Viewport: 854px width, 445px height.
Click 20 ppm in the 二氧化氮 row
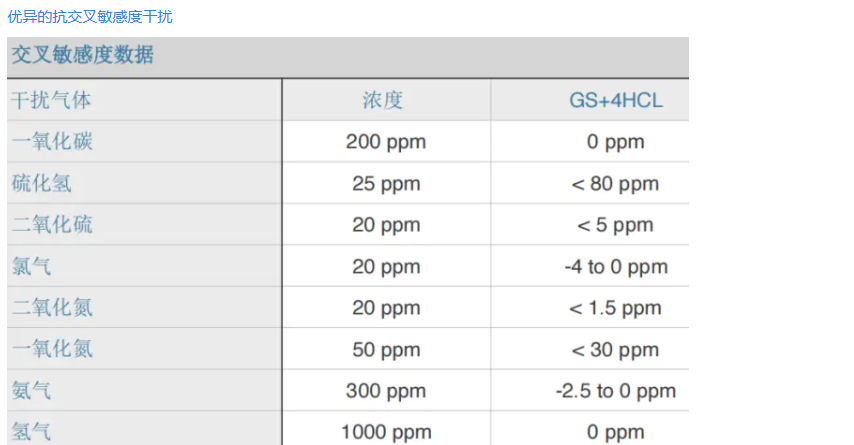point(386,309)
